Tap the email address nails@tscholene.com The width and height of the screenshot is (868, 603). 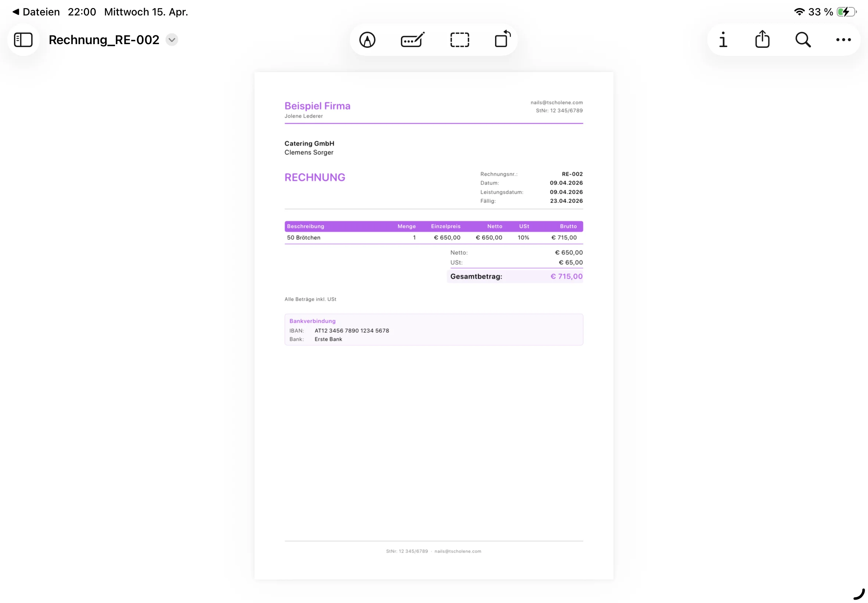[x=556, y=102]
